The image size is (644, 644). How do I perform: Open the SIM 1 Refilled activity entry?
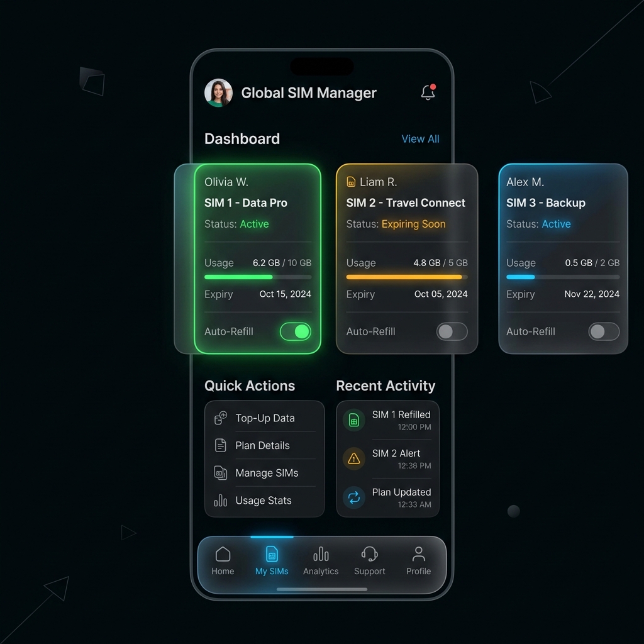click(387, 420)
